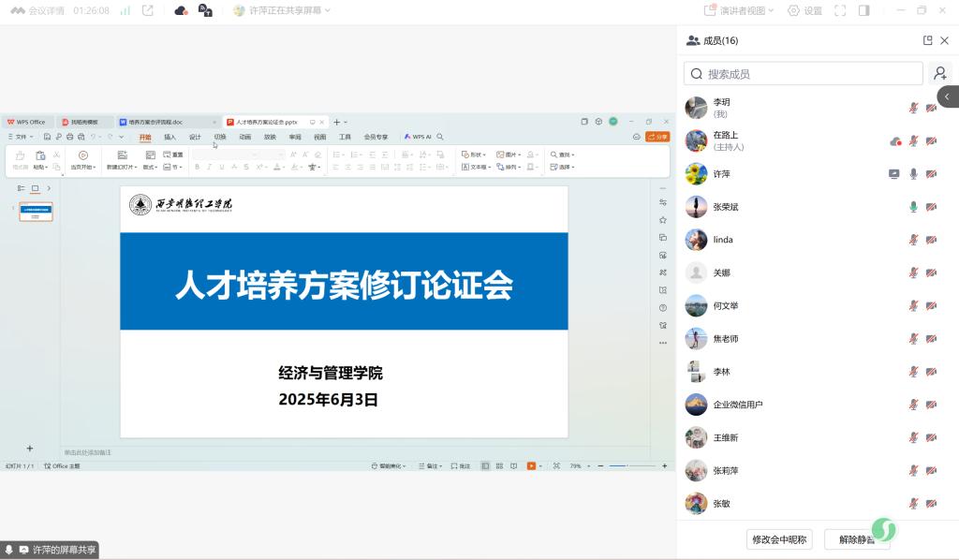
Task: Select 何文举 in the members list
Action: [726, 306]
